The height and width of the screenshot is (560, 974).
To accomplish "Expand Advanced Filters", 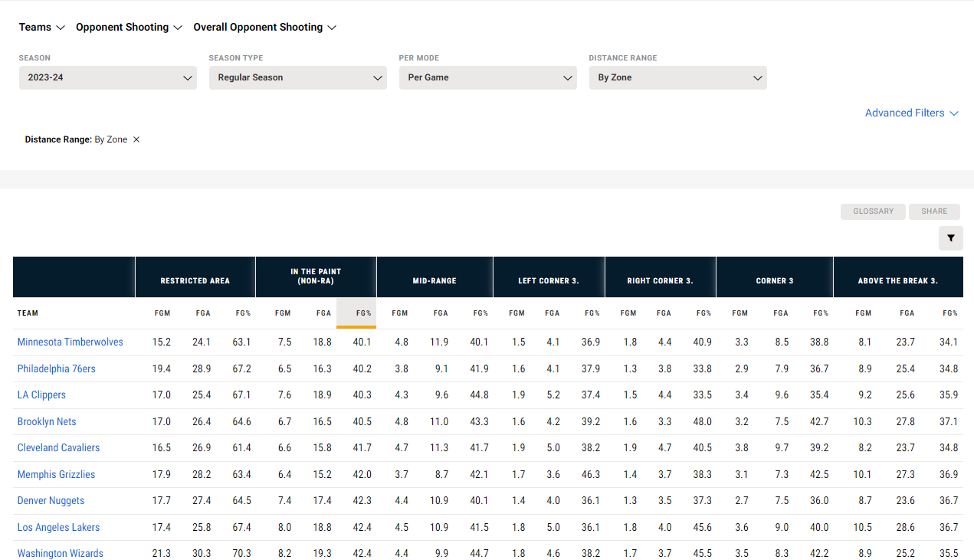I will 912,113.
